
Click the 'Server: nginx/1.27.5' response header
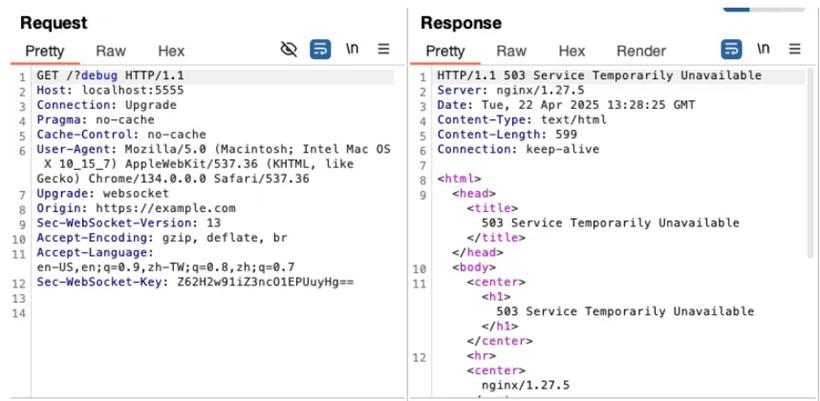point(511,90)
